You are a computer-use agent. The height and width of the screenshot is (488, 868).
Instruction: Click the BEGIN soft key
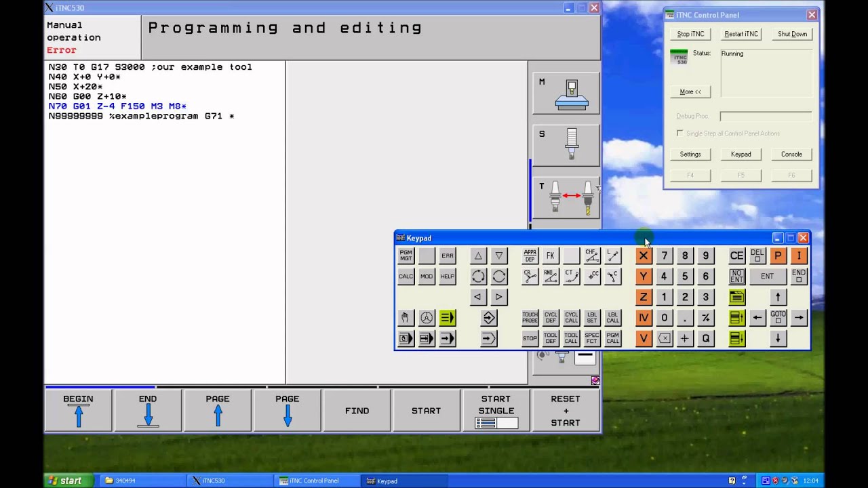coord(79,411)
